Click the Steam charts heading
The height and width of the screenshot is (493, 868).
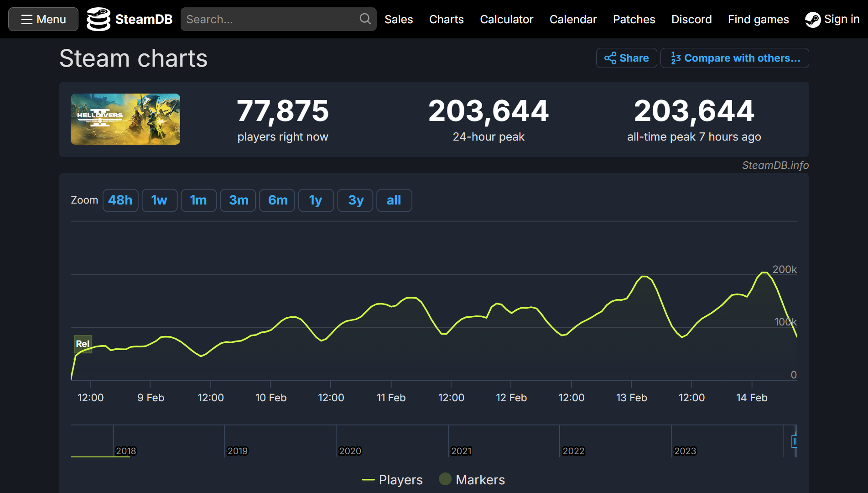tap(133, 58)
